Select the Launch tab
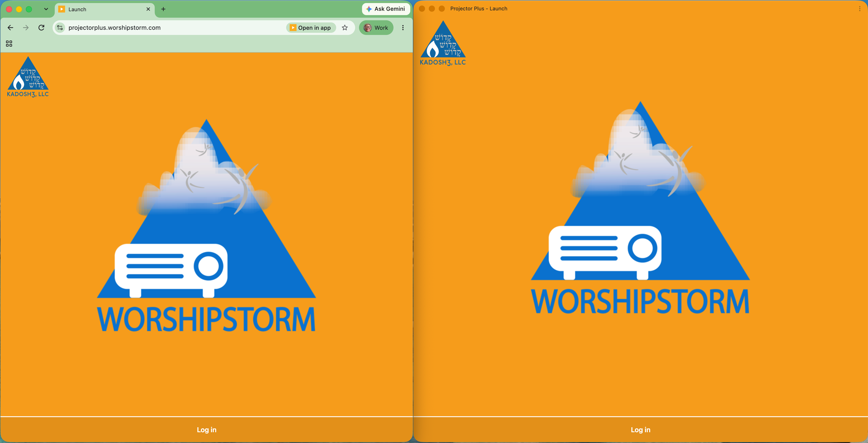Viewport: 868px width, 443px height. (x=105, y=9)
